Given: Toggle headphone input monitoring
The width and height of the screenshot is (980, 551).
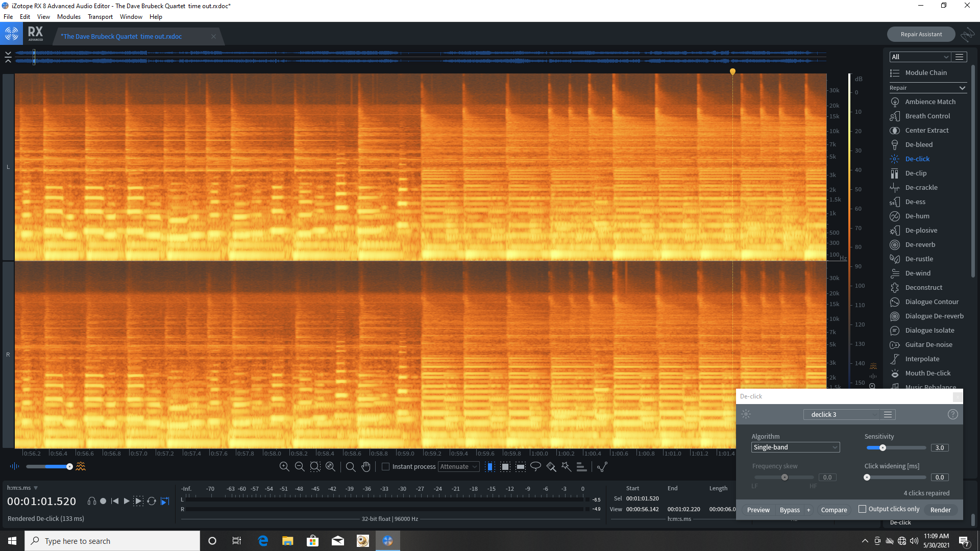Looking at the screenshot, I should 92,501.
